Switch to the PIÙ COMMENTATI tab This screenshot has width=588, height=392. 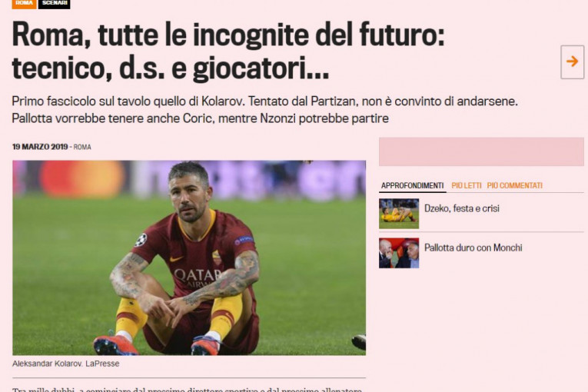pos(514,185)
